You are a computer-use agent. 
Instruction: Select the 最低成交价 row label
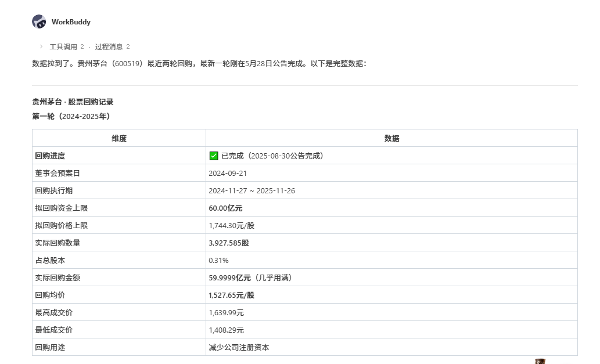point(54,330)
